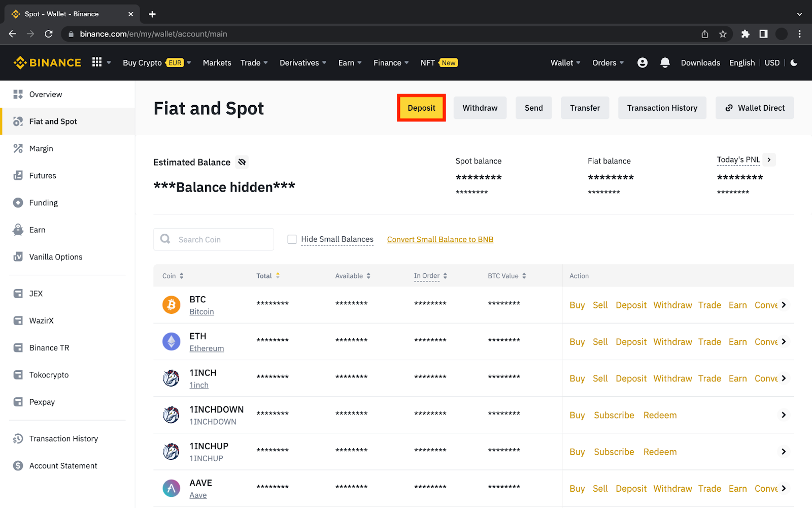Select Futures in the left sidebar
This screenshot has height=508, width=812.
(x=43, y=176)
